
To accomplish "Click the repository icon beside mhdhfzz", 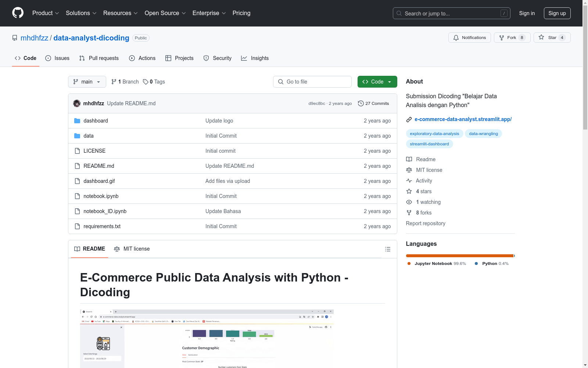I will tap(15, 38).
